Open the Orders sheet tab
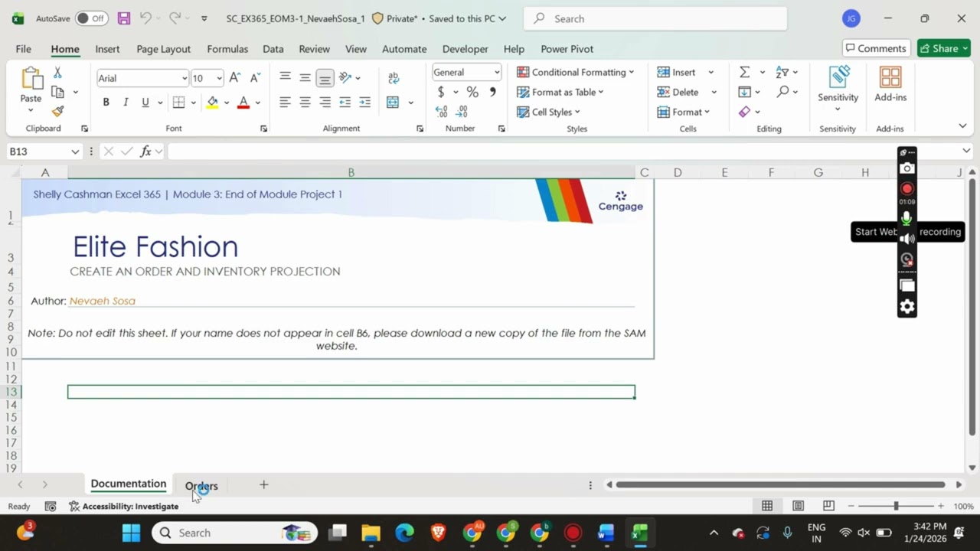 [x=201, y=486]
